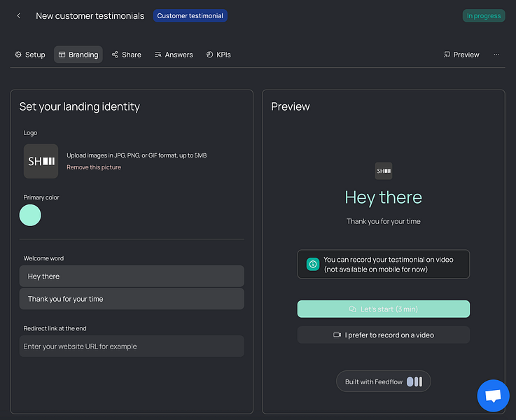Image resolution: width=516 pixels, height=420 pixels.
Task: Click the Built with Feedflow badge
Action: click(384, 381)
